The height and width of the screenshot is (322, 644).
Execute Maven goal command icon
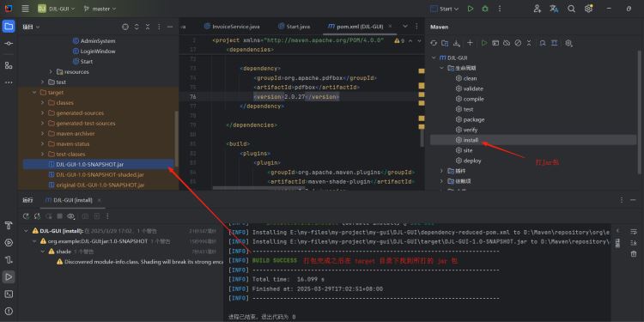point(495,43)
